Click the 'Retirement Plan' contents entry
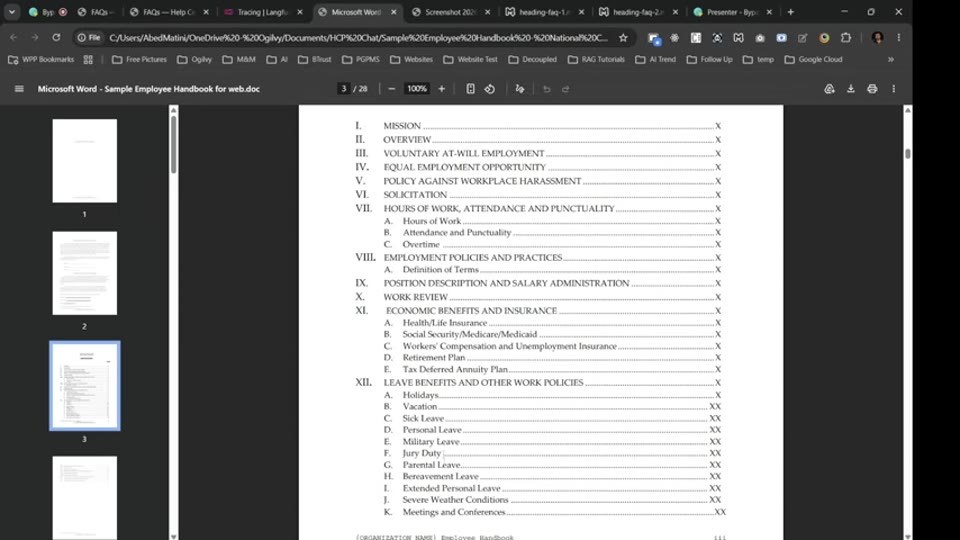 (x=433, y=358)
